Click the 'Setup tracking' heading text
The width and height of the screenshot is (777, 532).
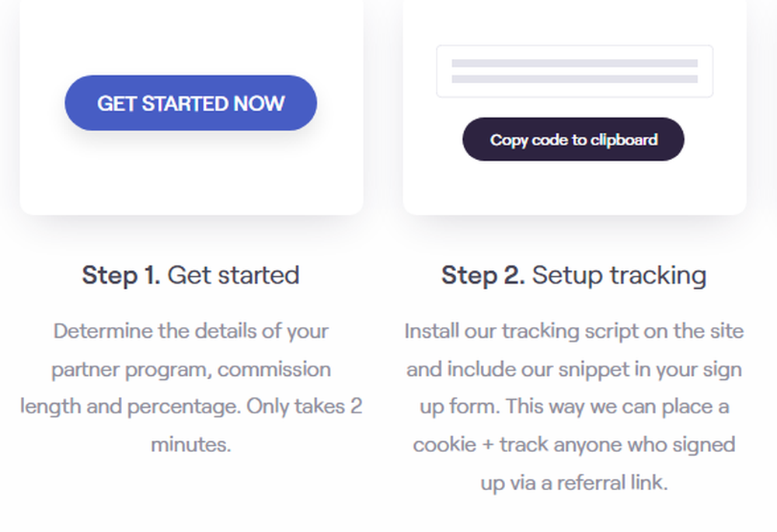[x=619, y=275]
